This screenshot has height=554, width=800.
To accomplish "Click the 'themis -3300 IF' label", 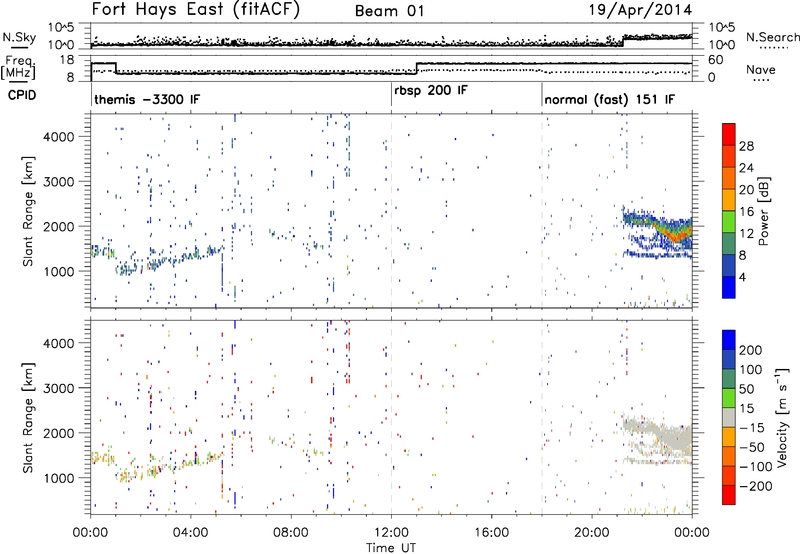I will pos(147,99).
